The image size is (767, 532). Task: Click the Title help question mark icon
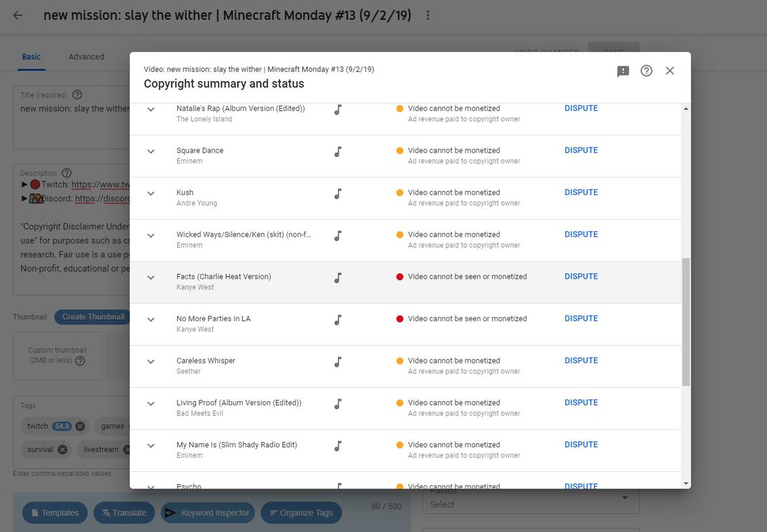click(x=77, y=95)
